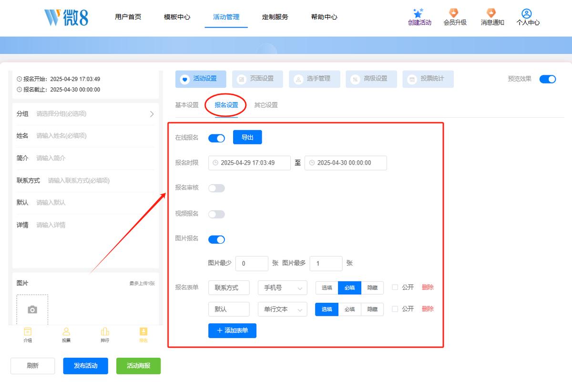Open the 高级设置 tab
The width and height of the screenshot is (572, 392).
tap(371, 79)
